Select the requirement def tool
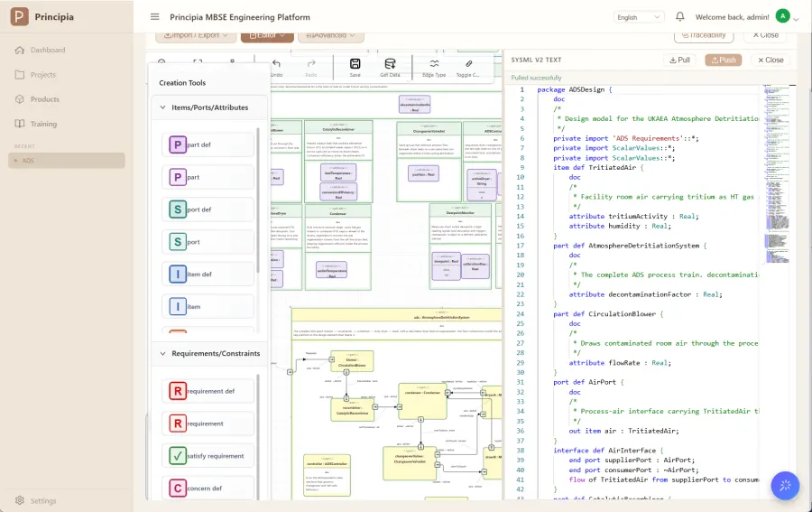812x512 pixels. point(208,391)
